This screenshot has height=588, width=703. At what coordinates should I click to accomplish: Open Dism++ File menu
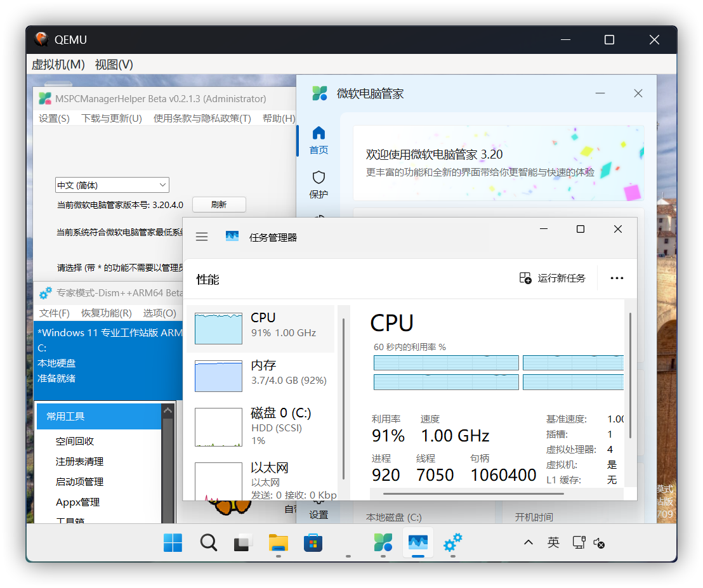coord(55,313)
